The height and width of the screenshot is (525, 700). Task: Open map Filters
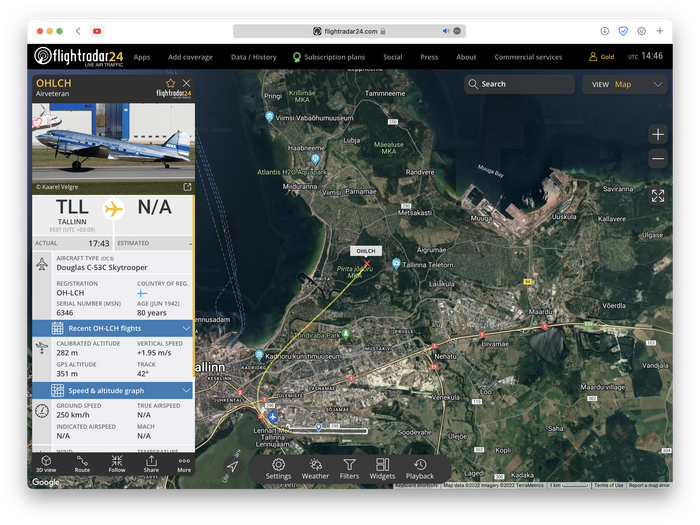tap(349, 468)
